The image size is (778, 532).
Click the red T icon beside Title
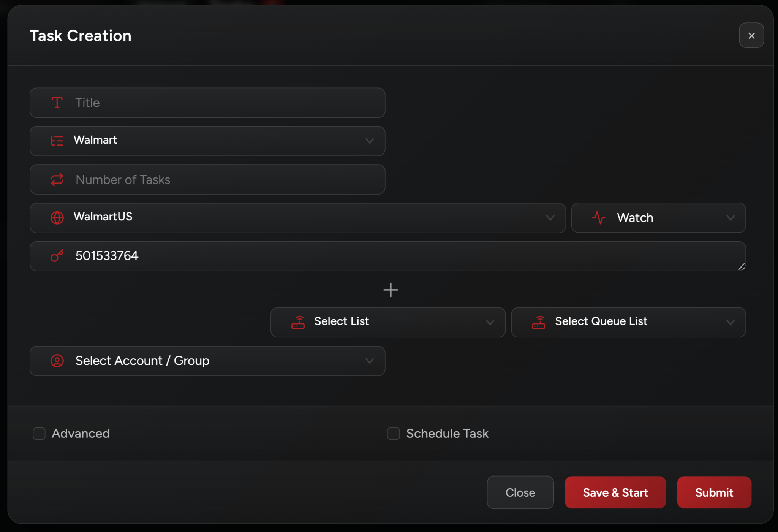[x=57, y=103]
